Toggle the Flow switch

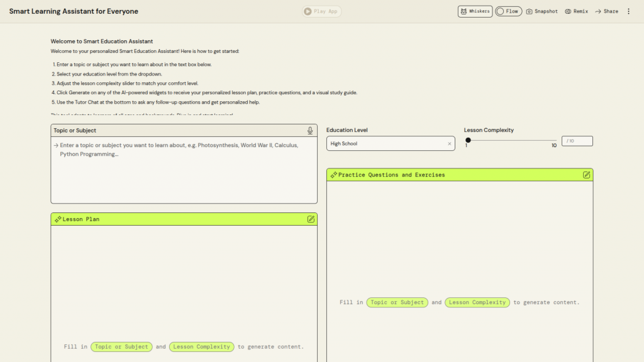point(508,11)
